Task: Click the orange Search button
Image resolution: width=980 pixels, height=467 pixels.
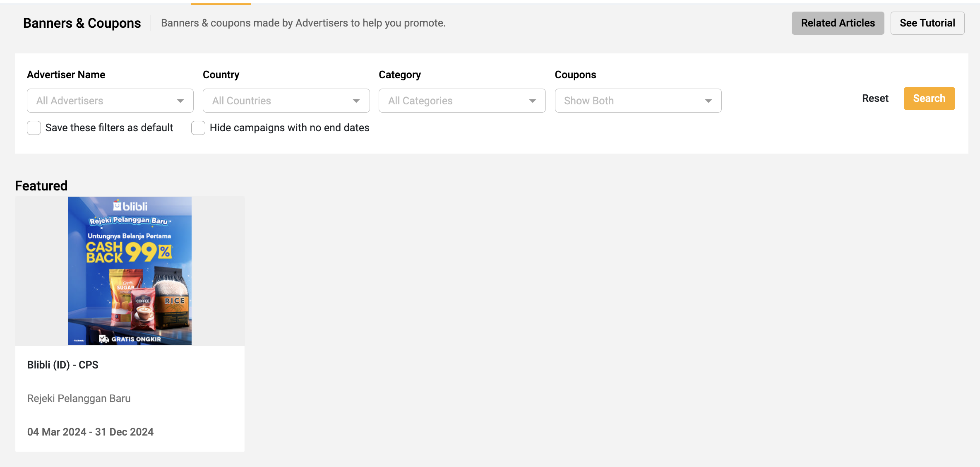Action: [x=929, y=99]
